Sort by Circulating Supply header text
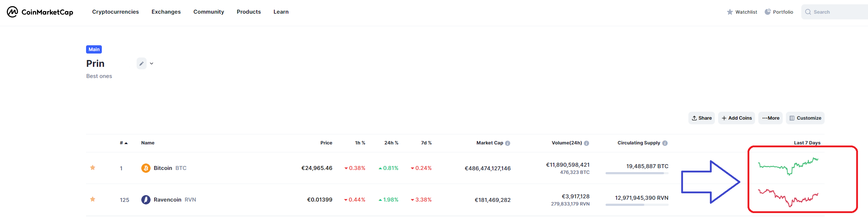 click(x=639, y=143)
